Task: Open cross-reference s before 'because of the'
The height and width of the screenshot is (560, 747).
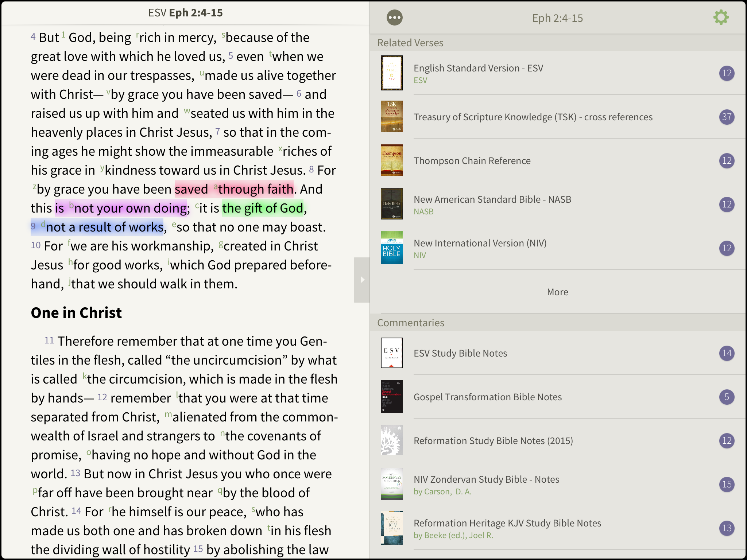Action: pos(223,35)
